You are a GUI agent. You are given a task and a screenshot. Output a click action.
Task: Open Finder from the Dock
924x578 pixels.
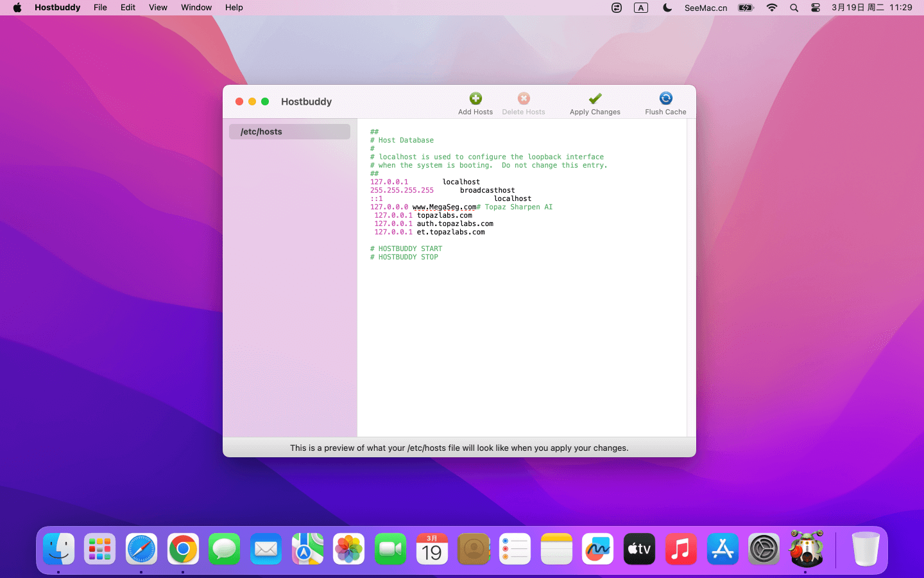(59, 549)
